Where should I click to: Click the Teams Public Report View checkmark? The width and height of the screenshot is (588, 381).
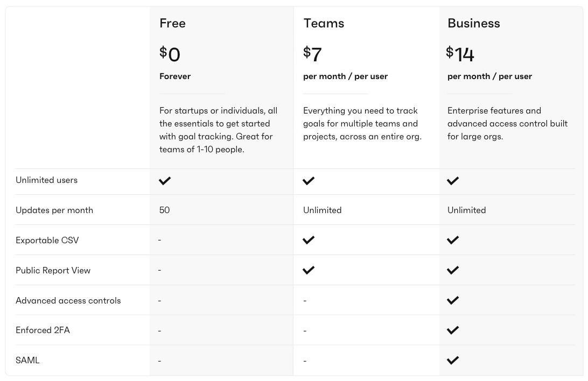[309, 270]
